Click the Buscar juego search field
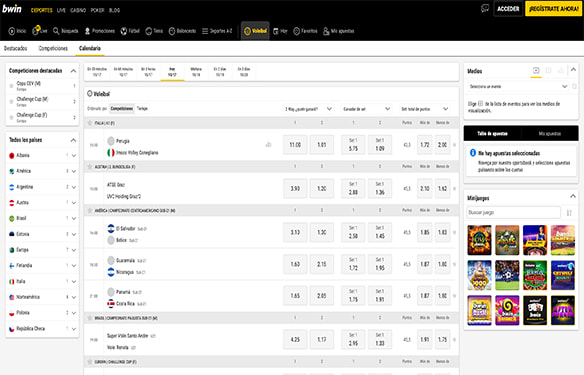The image size is (584, 375). point(513,212)
